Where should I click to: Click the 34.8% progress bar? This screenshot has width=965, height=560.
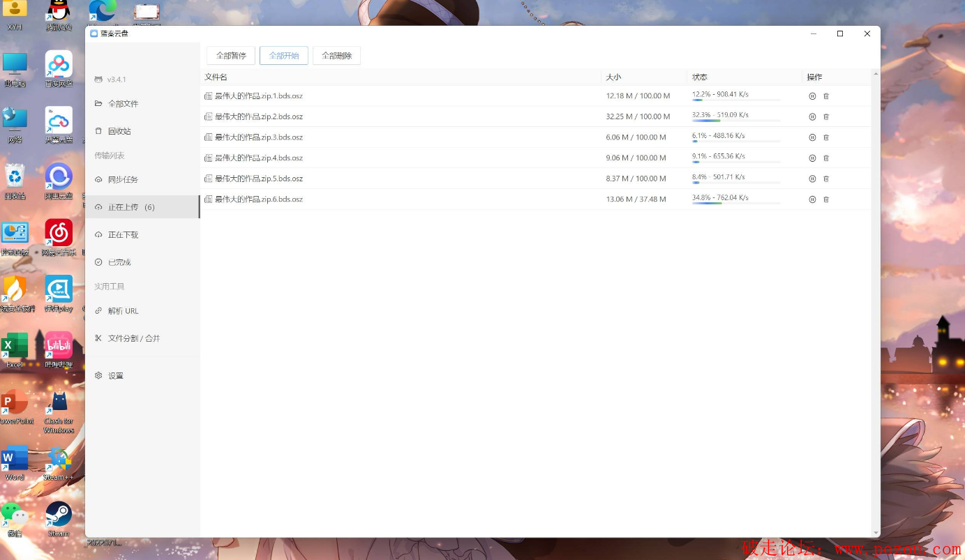pyautogui.click(x=736, y=204)
